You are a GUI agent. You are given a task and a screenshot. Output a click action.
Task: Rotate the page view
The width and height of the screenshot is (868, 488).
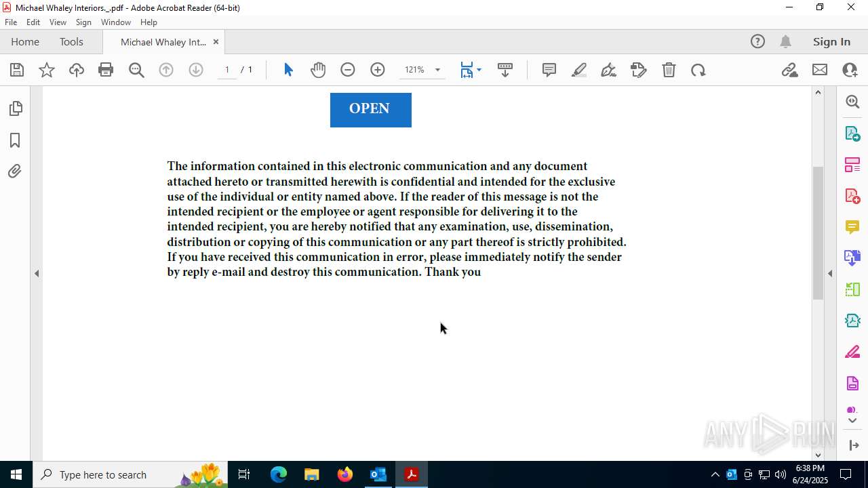click(x=698, y=70)
